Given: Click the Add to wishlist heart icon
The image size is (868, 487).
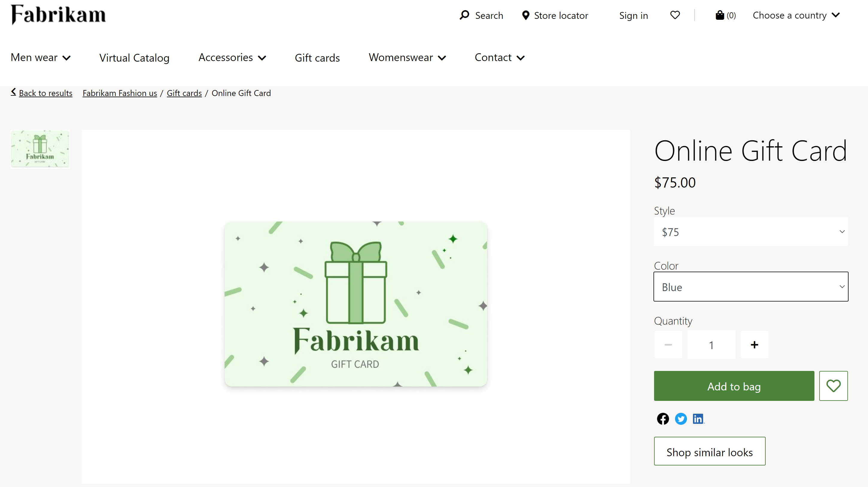Looking at the screenshot, I should pyautogui.click(x=834, y=386).
